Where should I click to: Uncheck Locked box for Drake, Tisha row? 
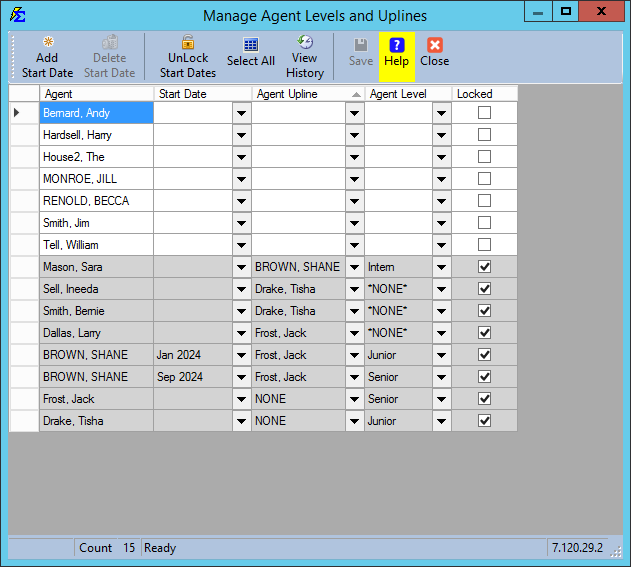(484, 421)
